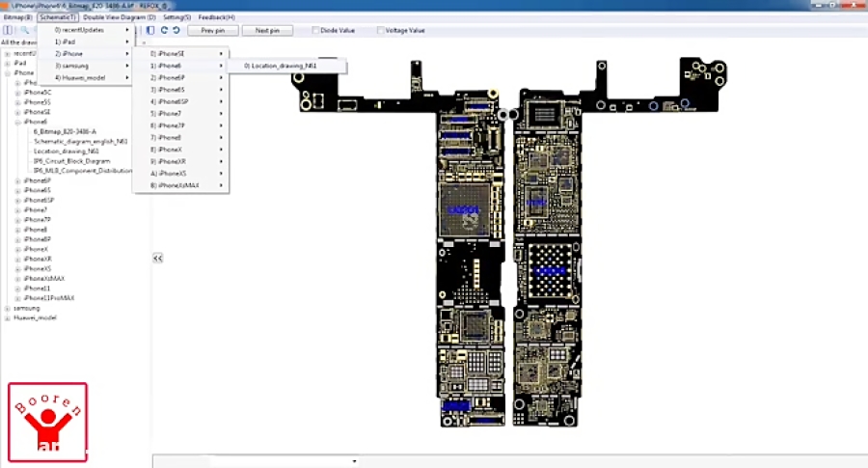Select Location_drawing_N61 in the flyout submenu
868x468 pixels.
click(x=286, y=66)
